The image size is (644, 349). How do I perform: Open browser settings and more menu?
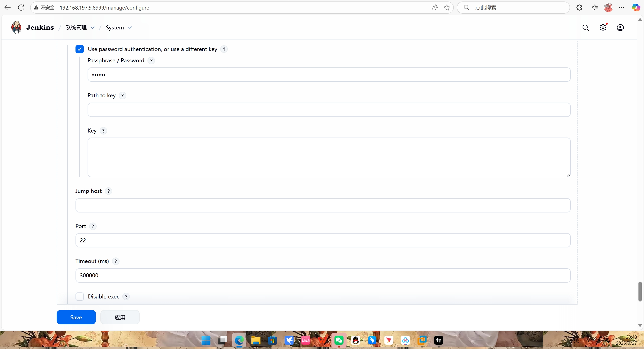coord(622,8)
